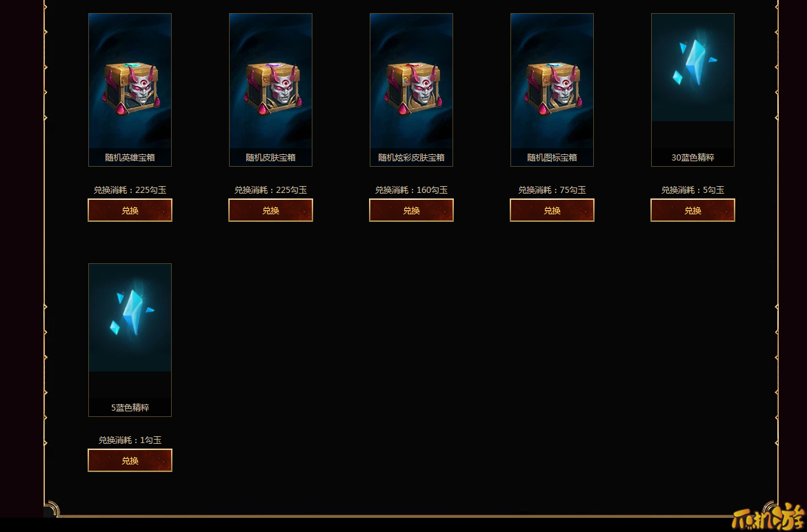Exchange 225勾玉 for 随机皮肤宝箱
Image resolution: width=807 pixels, height=532 pixels.
pyautogui.click(x=270, y=210)
